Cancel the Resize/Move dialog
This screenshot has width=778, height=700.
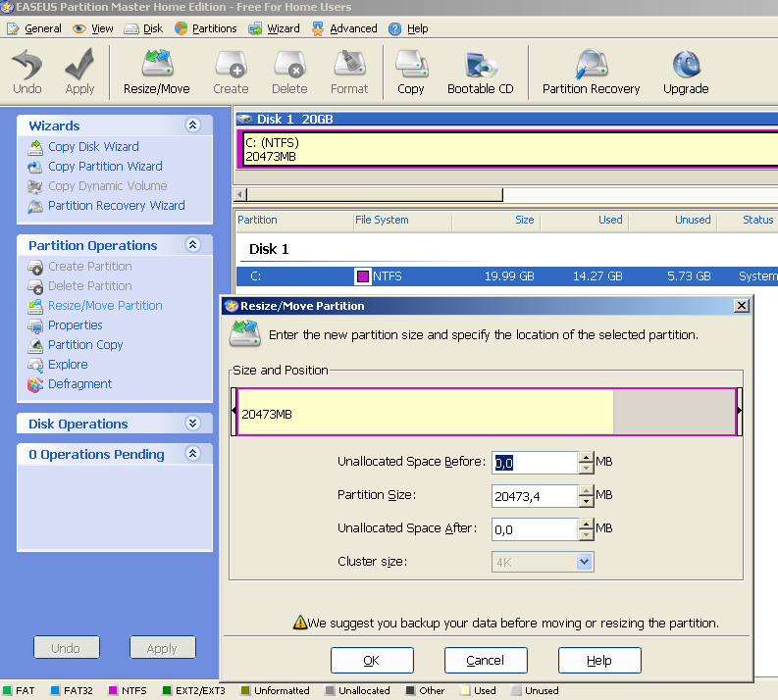(486, 661)
